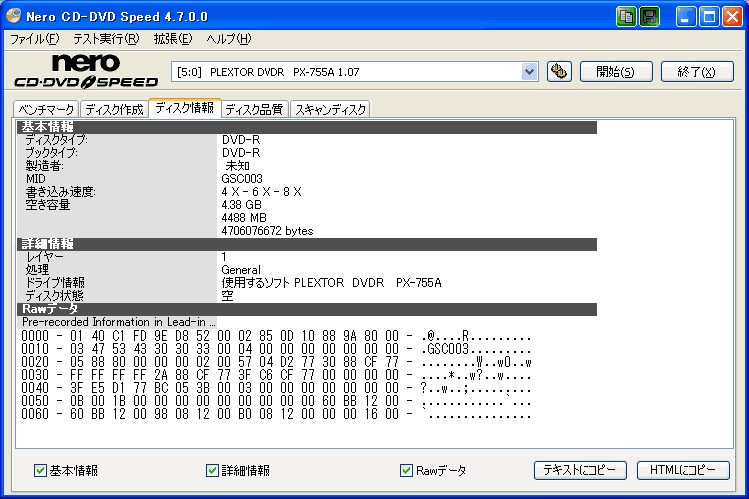
Task: Click the hex row starting with 0050
Action: tap(276, 401)
